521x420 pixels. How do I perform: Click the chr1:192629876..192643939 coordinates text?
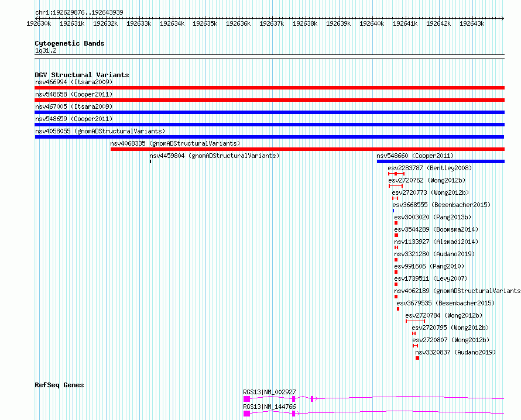point(79,12)
